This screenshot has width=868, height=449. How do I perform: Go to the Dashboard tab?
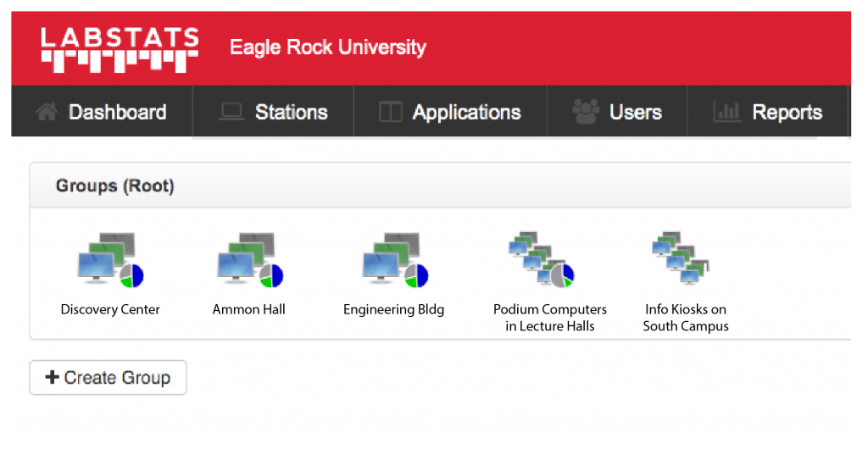point(102,112)
